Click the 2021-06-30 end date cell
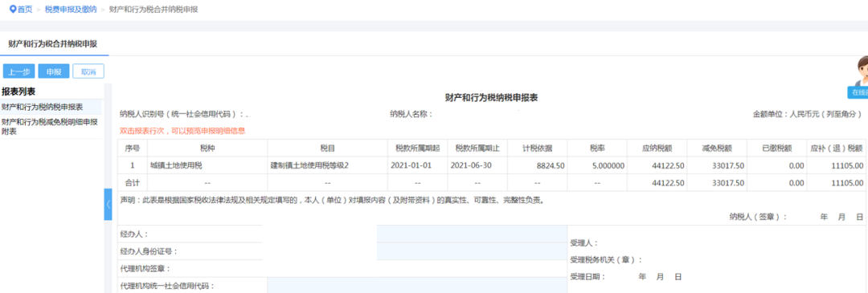The height and width of the screenshot is (293, 868). [x=477, y=165]
